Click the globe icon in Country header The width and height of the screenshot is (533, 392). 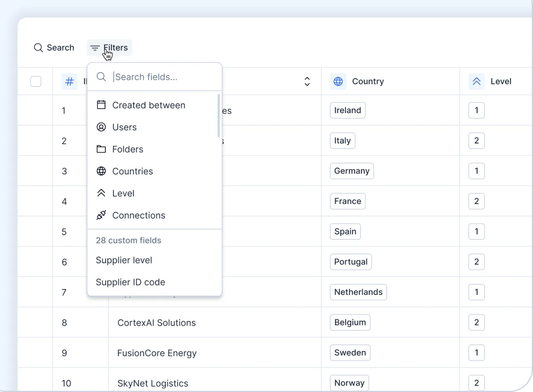pyautogui.click(x=338, y=82)
